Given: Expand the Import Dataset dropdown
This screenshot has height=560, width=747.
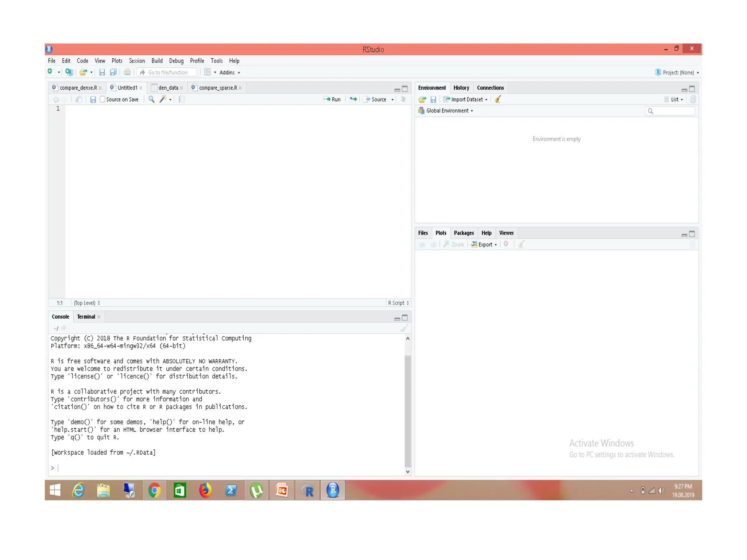Looking at the screenshot, I should [x=467, y=99].
